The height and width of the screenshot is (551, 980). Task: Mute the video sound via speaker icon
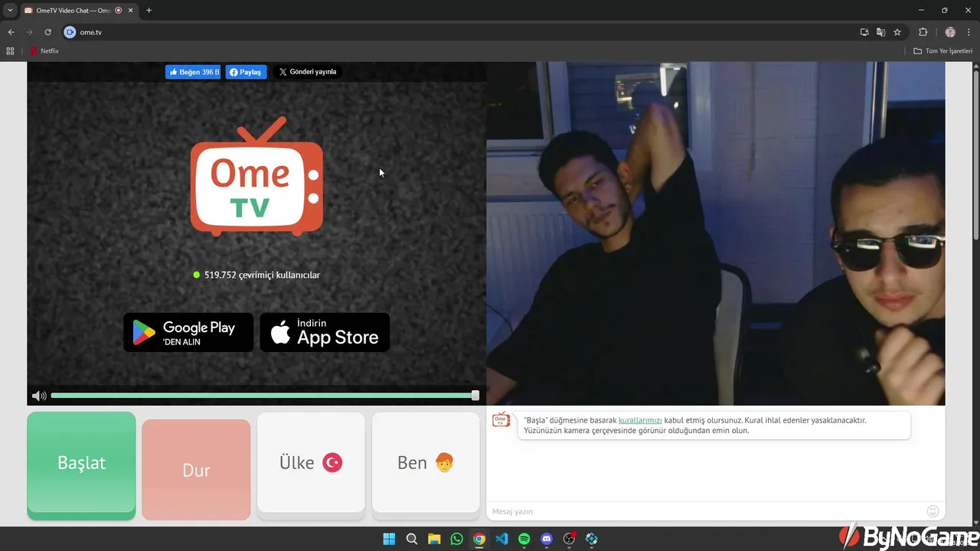[38, 396]
